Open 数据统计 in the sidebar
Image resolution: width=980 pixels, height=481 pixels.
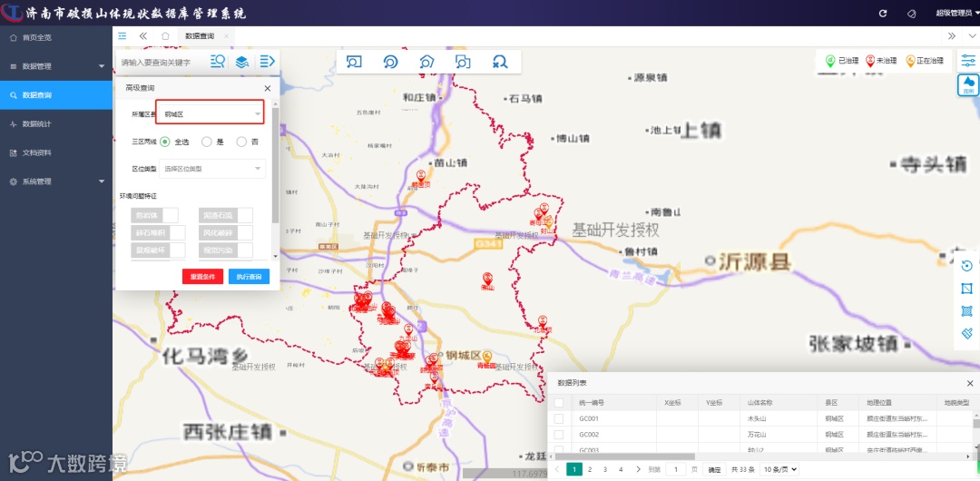pyautogui.click(x=56, y=123)
